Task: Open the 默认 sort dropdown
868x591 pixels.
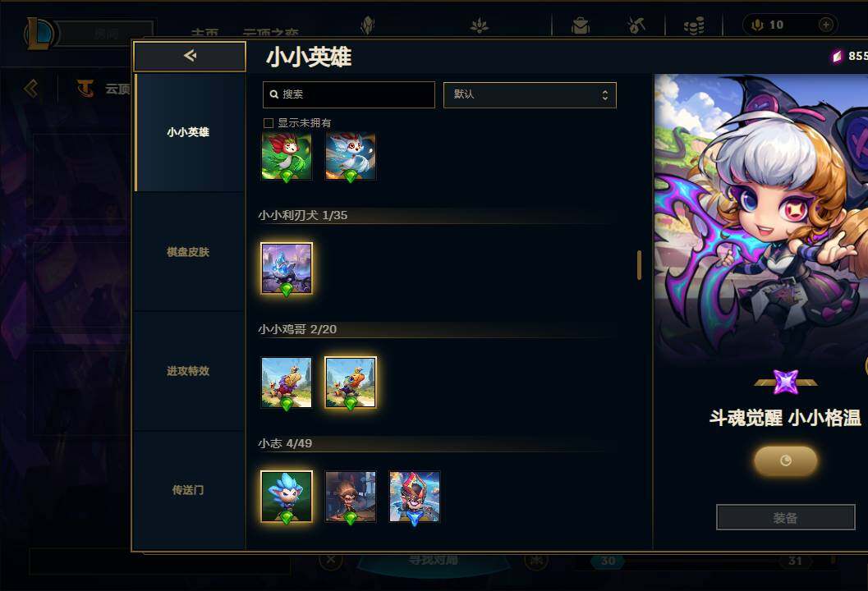Action: [x=530, y=94]
